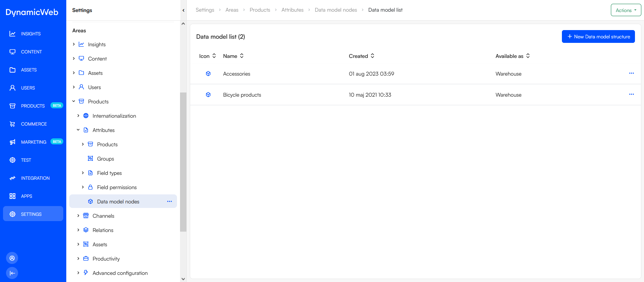Open Marketing section in blue sidebar
This screenshot has height=282, width=644.
[33, 142]
